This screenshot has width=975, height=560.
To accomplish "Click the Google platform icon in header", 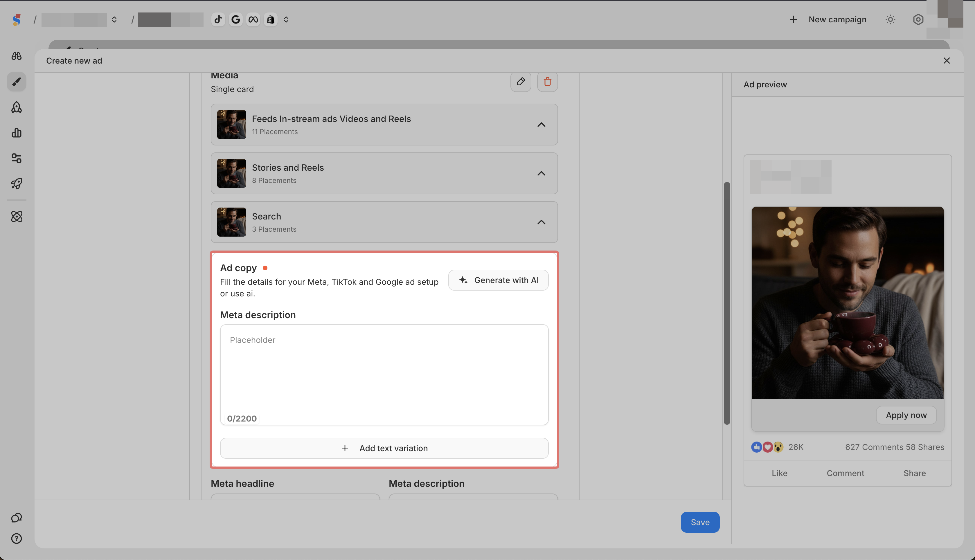I will pyautogui.click(x=235, y=19).
